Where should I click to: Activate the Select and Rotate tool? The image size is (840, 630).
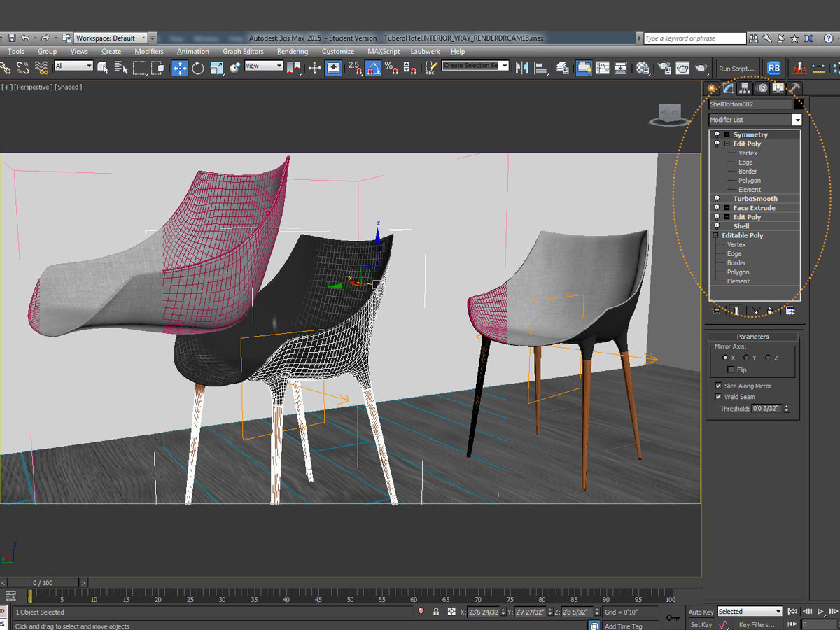198,68
